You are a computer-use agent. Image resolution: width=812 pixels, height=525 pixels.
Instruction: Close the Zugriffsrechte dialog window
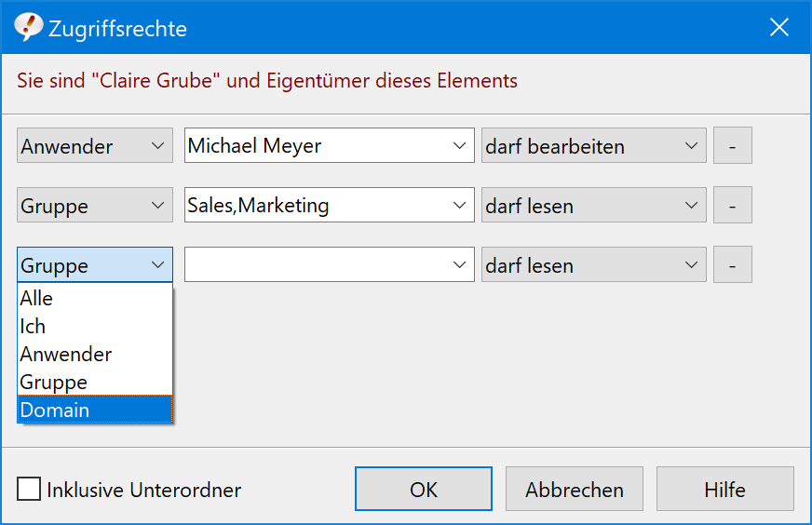tap(778, 27)
